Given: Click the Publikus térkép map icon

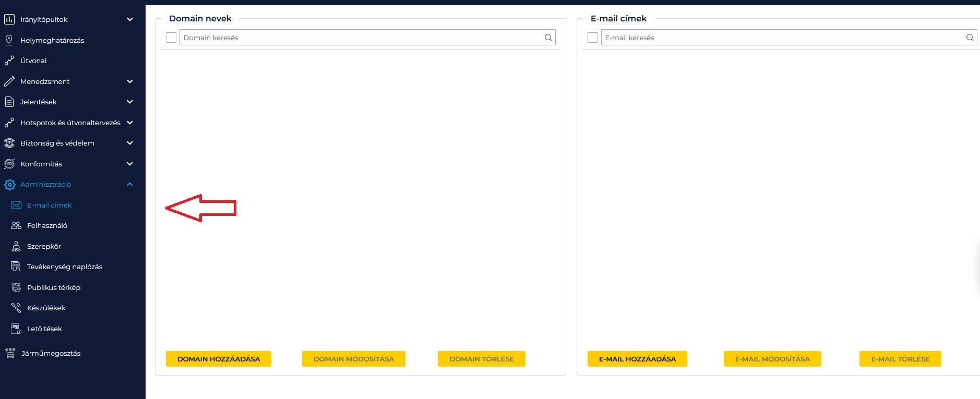Looking at the screenshot, I should point(16,287).
